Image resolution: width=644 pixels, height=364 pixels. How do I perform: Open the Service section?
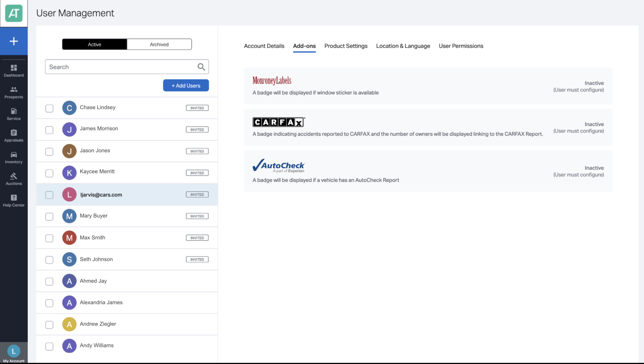tap(14, 114)
